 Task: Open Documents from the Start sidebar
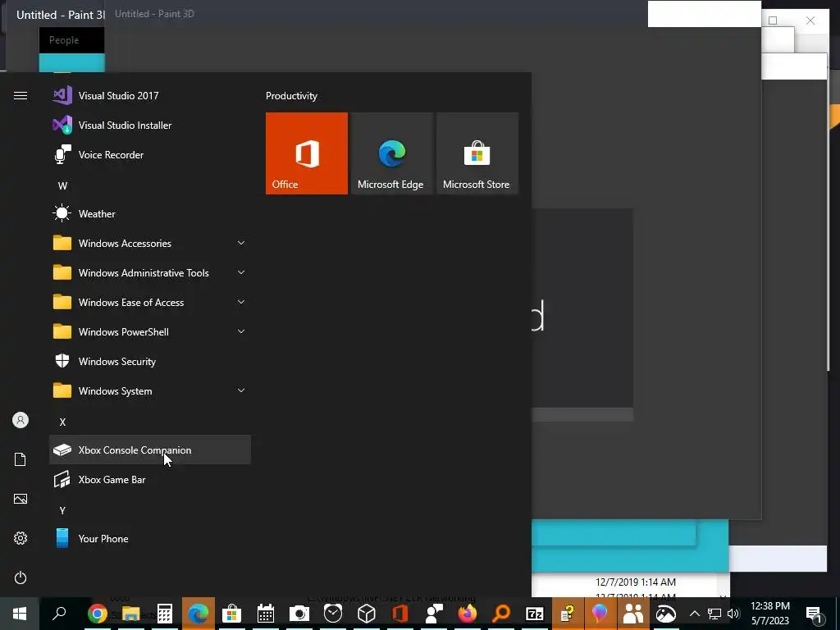[x=21, y=459]
